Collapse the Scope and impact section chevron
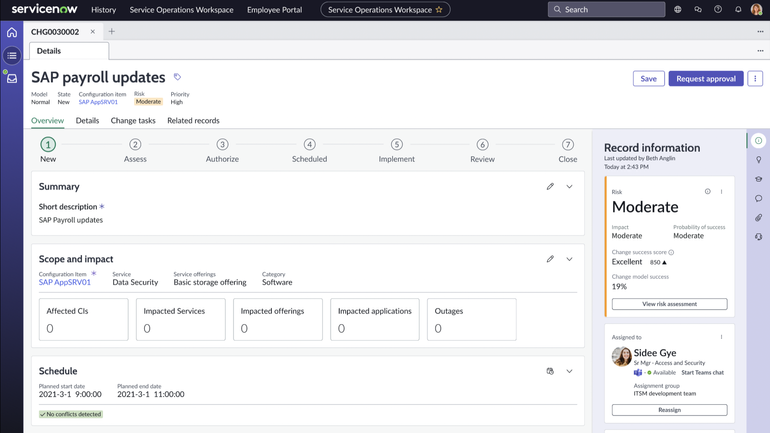Screen dimensions: 770x433 pyautogui.click(x=569, y=259)
